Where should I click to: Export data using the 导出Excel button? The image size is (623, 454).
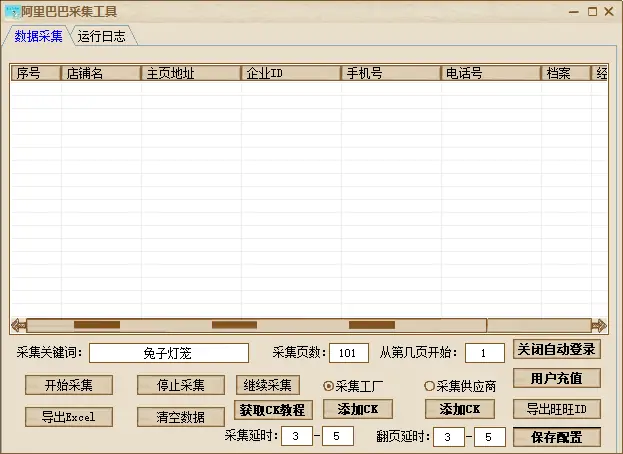click(x=68, y=417)
